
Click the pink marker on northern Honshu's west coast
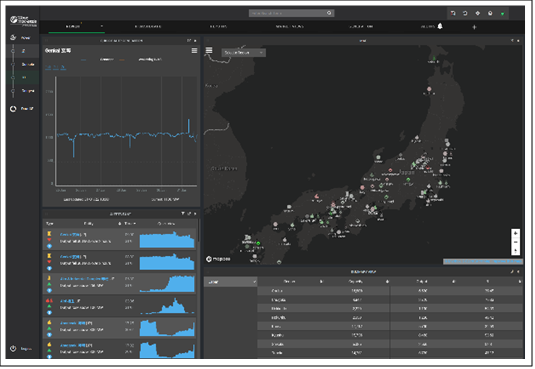(429, 89)
